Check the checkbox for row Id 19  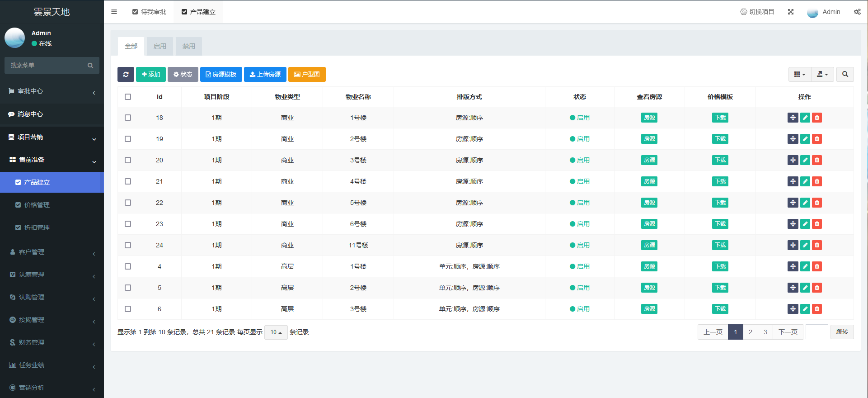pyautogui.click(x=128, y=139)
